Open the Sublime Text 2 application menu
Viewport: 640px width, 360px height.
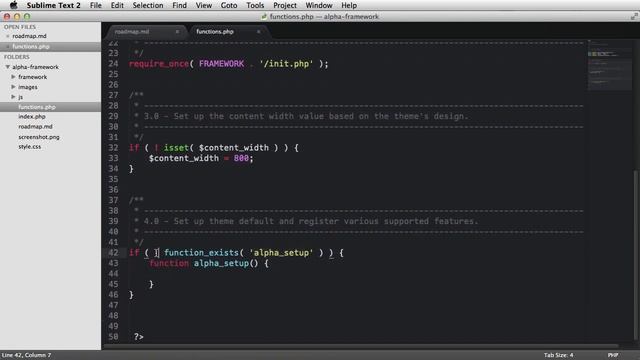53,5
